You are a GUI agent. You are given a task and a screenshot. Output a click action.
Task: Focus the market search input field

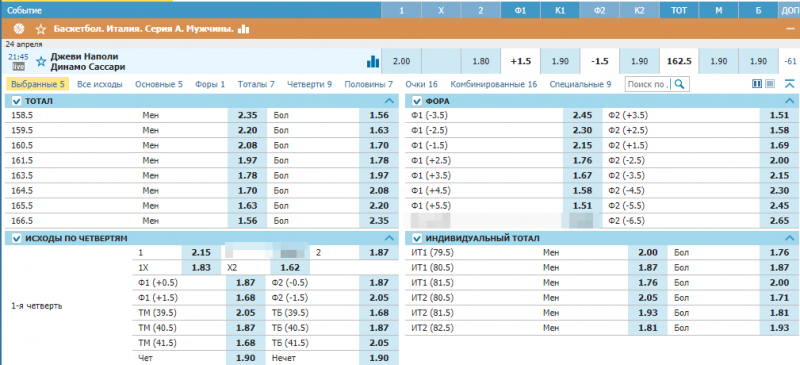point(648,84)
